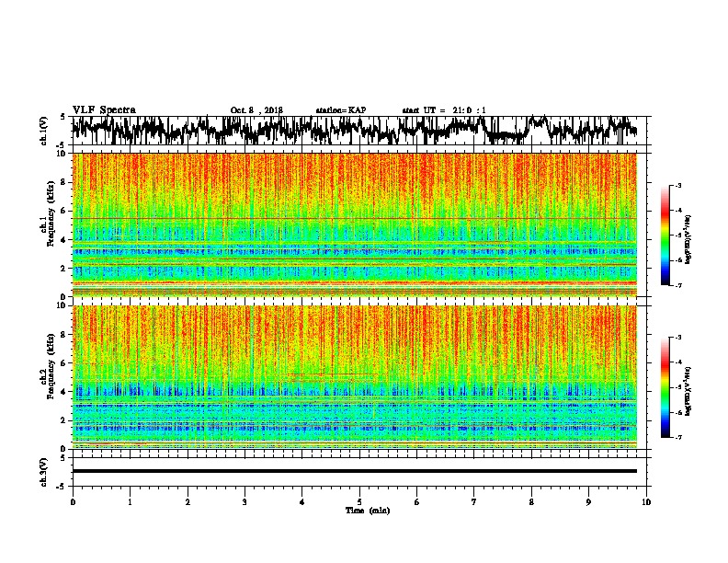Click the red 1 kHz band in ch.1 spectrogram
The width and height of the screenshot is (728, 563).
coord(354,282)
